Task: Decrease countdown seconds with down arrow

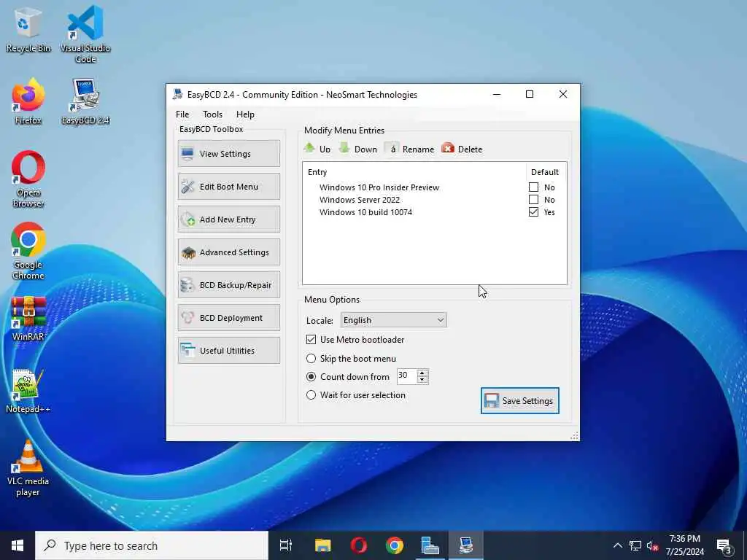Action: pos(422,379)
